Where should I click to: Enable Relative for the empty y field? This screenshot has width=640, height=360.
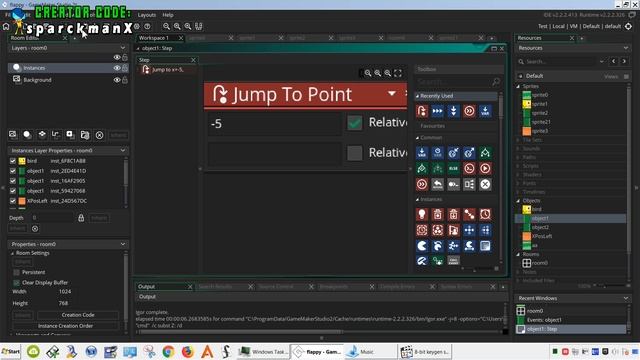pos(355,153)
